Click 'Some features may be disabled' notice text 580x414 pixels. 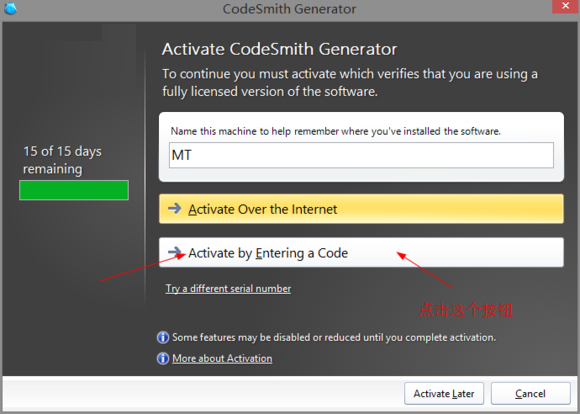coord(334,337)
